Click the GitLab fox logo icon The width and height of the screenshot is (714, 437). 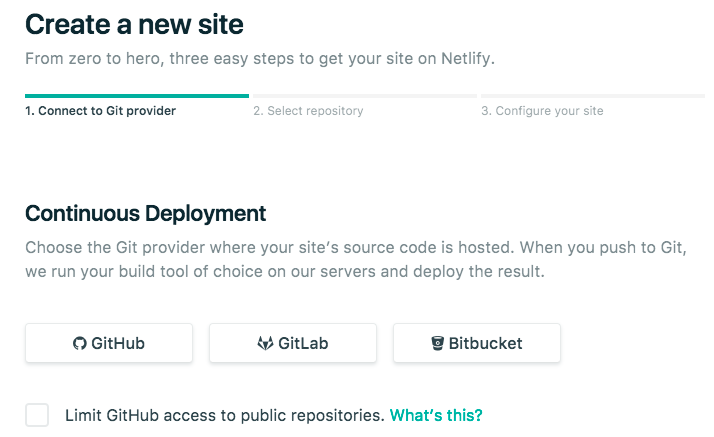pyautogui.click(x=265, y=343)
